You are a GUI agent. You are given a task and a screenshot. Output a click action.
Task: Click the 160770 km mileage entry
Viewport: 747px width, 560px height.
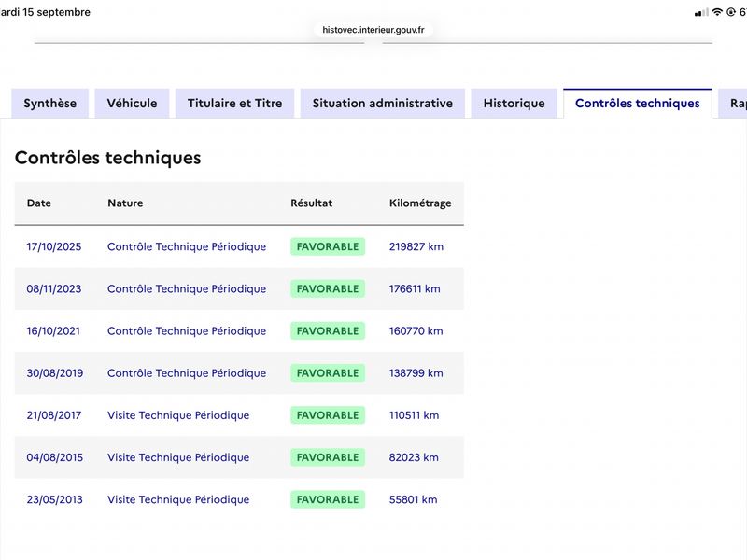416,331
